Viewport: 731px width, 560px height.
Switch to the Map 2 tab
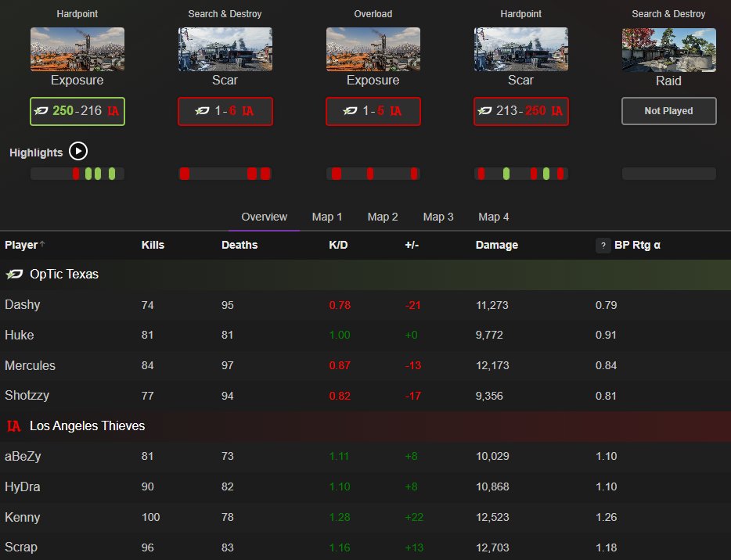coord(382,217)
